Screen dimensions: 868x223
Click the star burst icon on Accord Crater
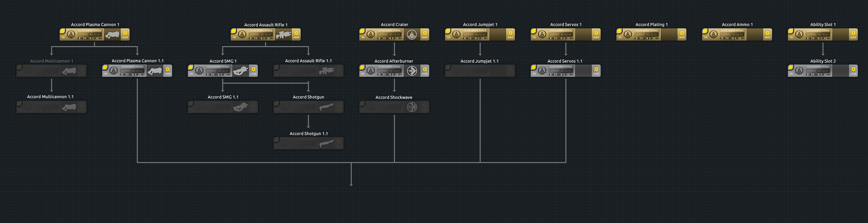[x=425, y=33]
